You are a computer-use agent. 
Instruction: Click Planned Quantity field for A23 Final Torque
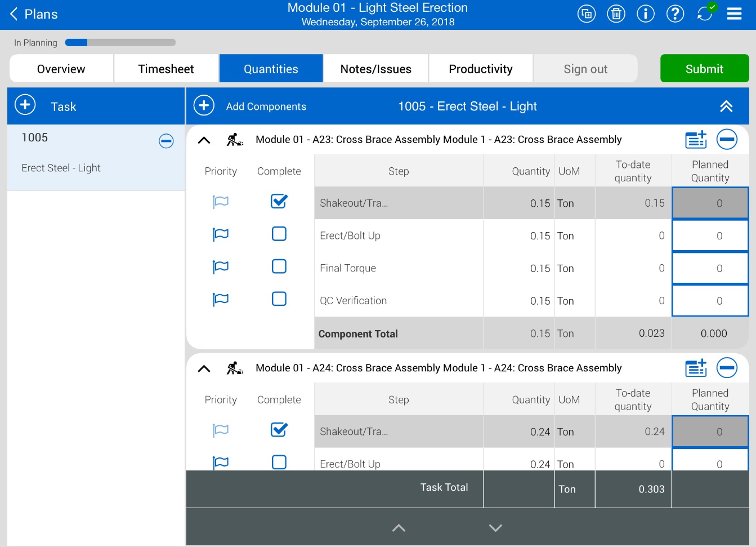[710, 268]
